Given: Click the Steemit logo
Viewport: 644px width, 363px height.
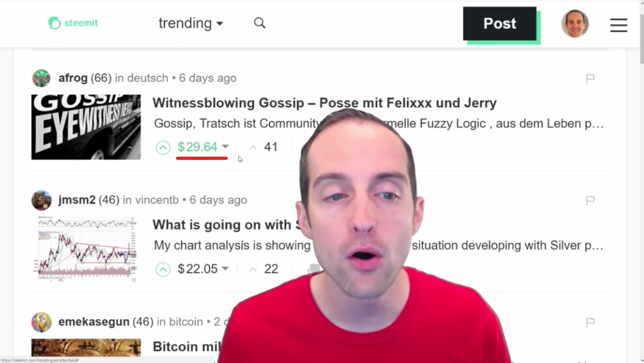Looking at the screenshot, I should pyautogui.click(x=73, y=23).
